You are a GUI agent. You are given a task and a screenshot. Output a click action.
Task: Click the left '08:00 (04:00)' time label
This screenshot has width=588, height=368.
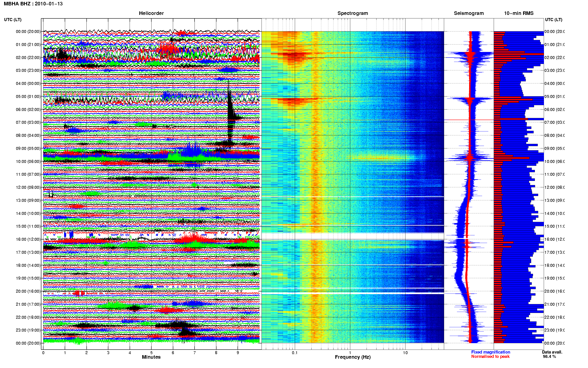pyautogui.click(x=28, y=135)
